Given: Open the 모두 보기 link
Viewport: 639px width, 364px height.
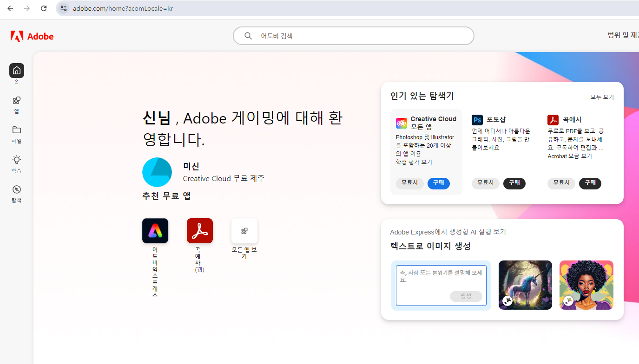Looking at the screenshot, I should pyautogui.click(x=602, y=97).
